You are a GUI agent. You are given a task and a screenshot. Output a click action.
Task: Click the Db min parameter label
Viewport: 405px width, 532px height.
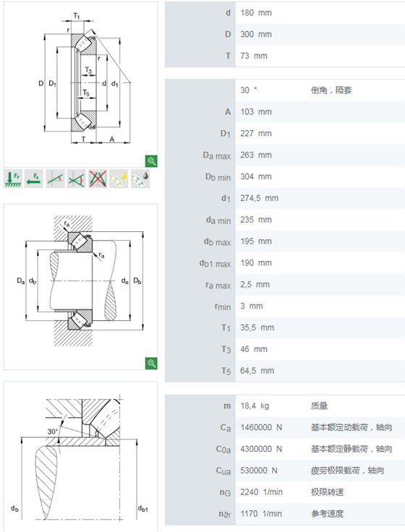pyautogui.click(x=218, y=177)
